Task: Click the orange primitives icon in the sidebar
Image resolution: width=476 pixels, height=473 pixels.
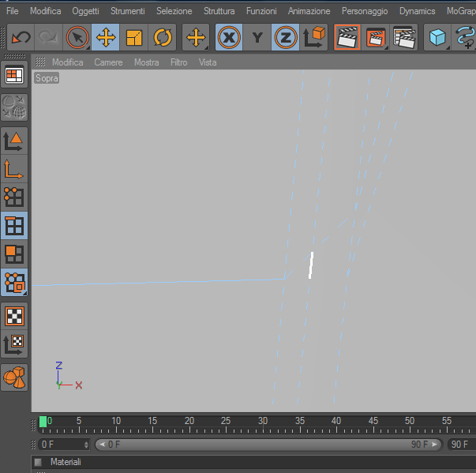Action: click(14, 377)
